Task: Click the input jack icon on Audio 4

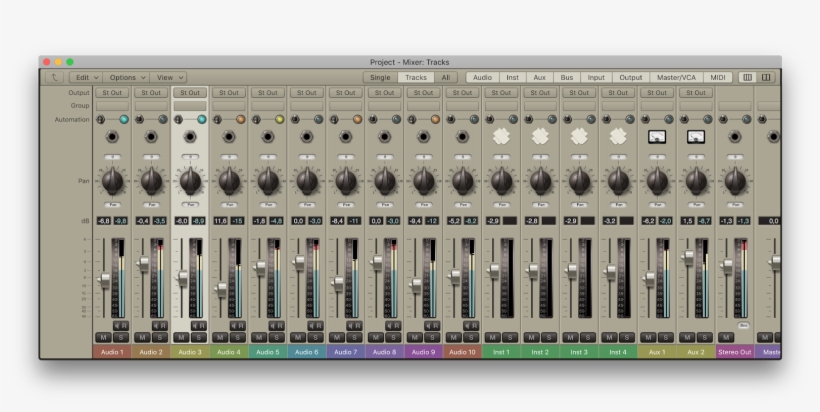Action: [x=229, y=137]
